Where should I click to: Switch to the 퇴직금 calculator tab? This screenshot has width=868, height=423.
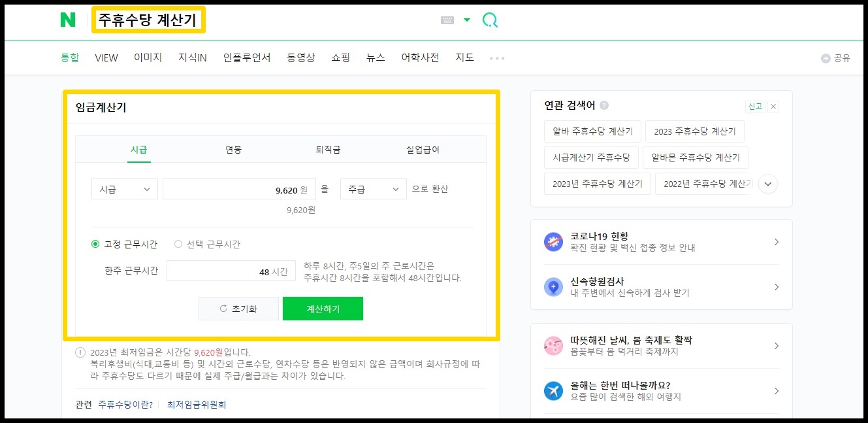327,149
